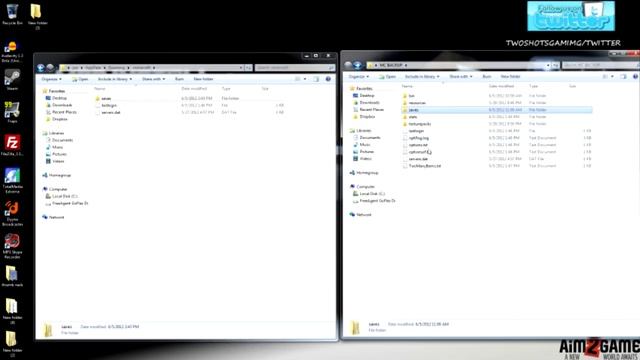Launch Steam from the desktop
Image resolution: width=640 pixels, height=360 pixels.
pos(12,80)
